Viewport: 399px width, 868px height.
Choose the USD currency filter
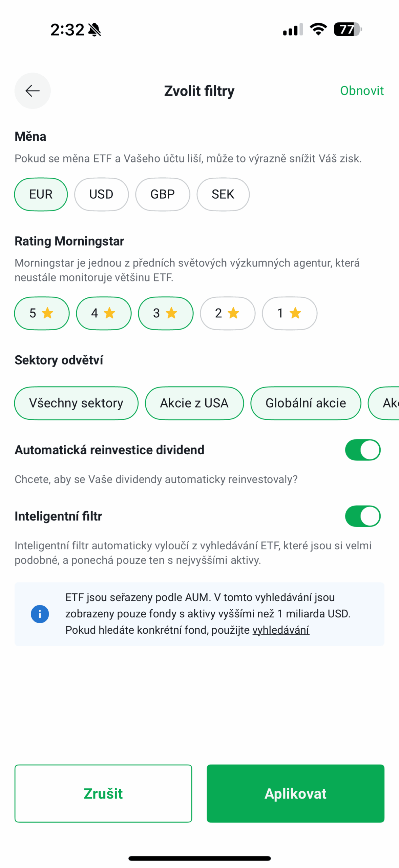click(x=101, y=194)
